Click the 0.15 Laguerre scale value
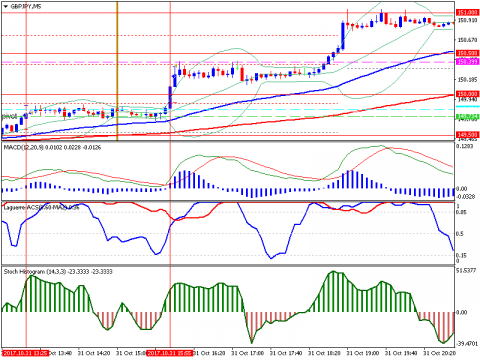The height and width of the screenshot is (360, 480). tap(461, 255)
